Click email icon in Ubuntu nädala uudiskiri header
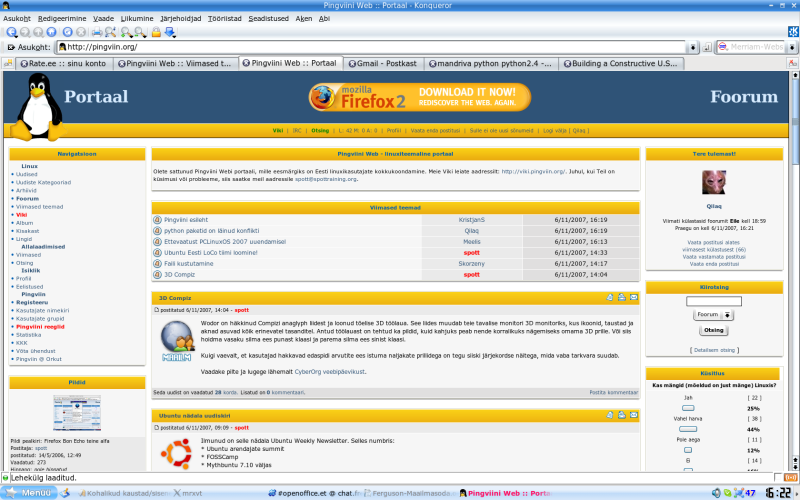This screenshot has width=800, height=500. 634,415
